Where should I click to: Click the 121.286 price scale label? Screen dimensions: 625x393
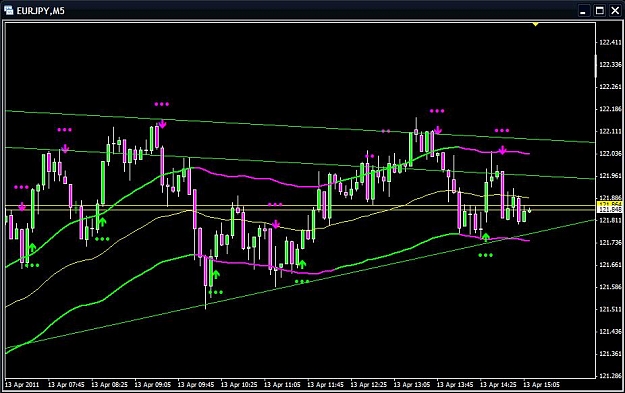(x=610, y=375)
